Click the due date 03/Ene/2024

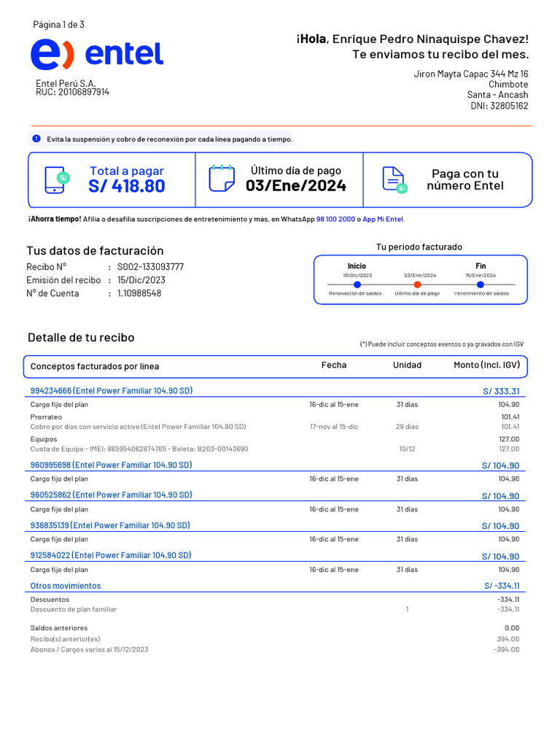(x=296, y=185)
